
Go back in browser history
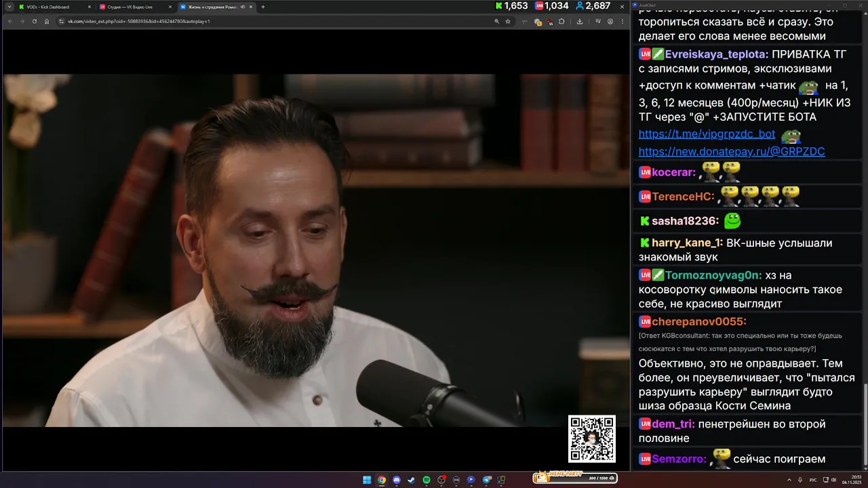pyautogui.click(x=9, y=21)
